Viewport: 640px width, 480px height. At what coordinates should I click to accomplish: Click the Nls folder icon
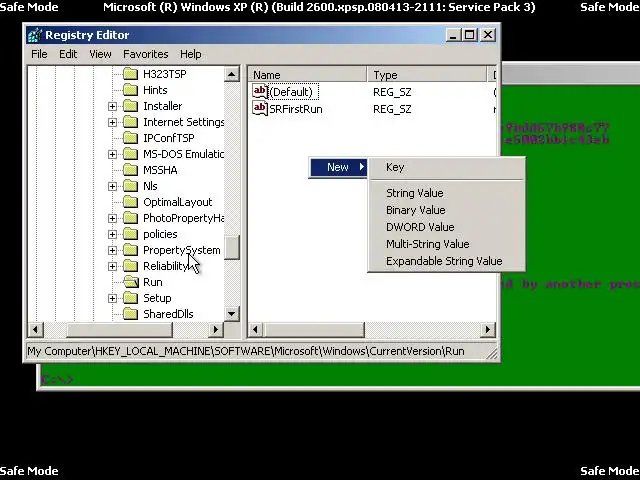131,186
